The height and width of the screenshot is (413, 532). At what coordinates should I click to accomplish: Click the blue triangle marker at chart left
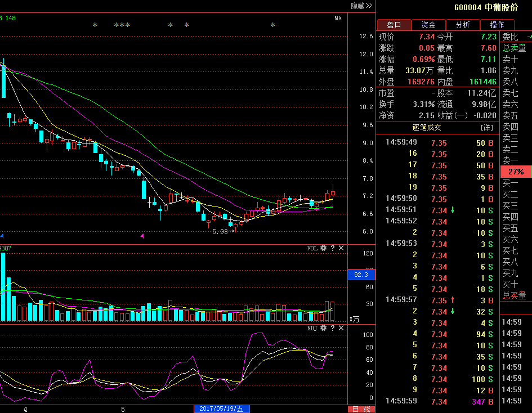(x=2, y=236)
